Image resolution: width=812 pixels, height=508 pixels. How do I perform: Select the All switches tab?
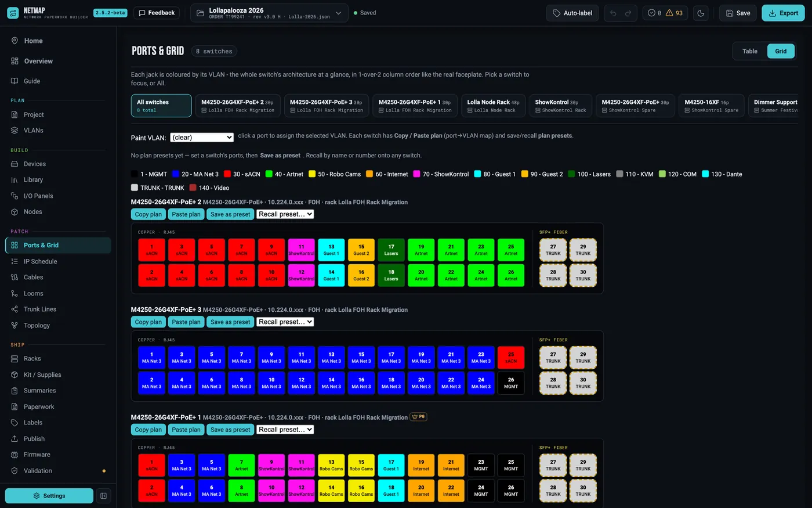click(161, 106)
